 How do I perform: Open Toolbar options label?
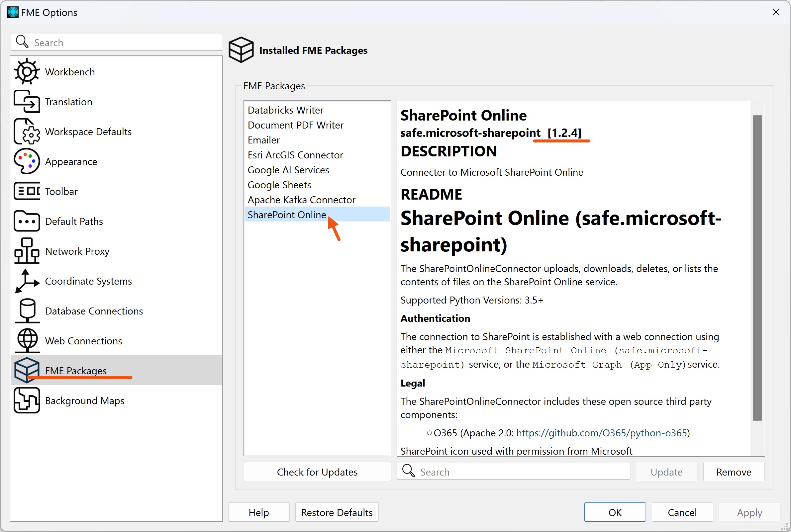point(61,191)
